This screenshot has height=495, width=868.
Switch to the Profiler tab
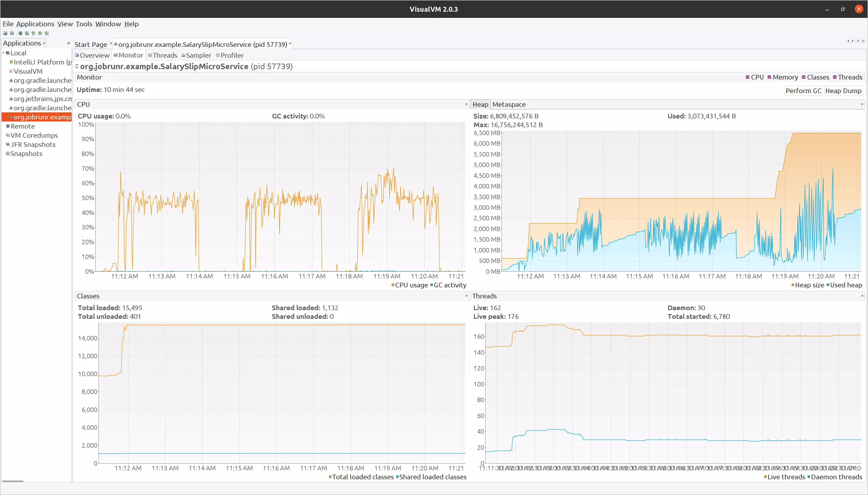pyautogui.click(x=230, y=55)
